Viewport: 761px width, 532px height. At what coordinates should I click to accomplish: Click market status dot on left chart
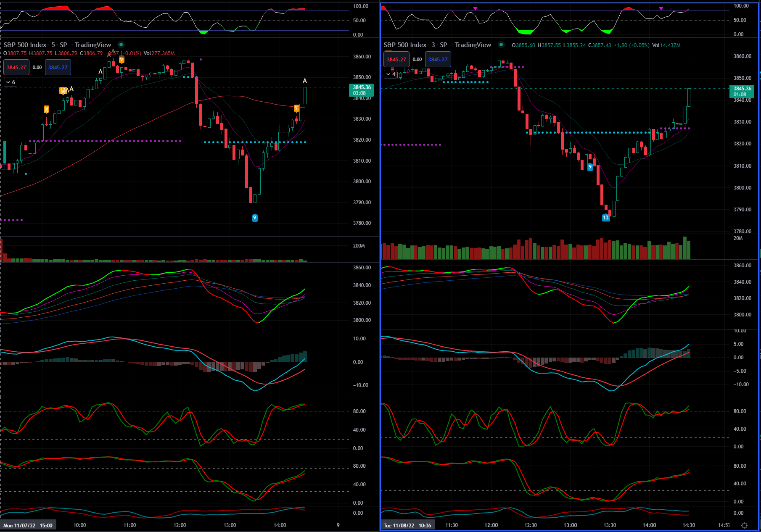(x=121, y=45)
